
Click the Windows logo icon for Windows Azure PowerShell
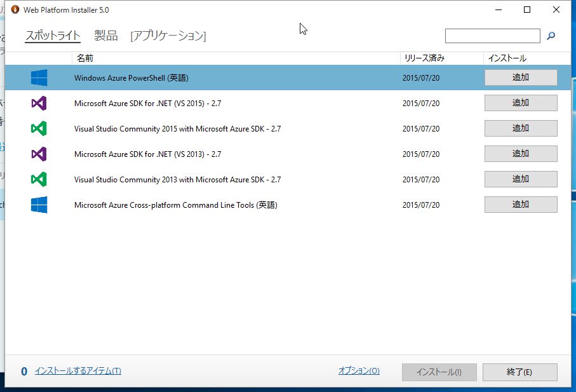pos(39,78)
